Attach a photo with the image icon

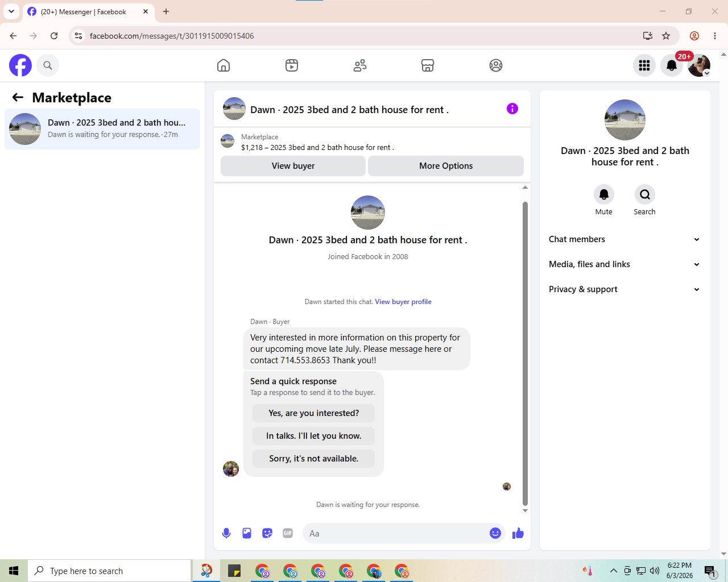point(247,533)
